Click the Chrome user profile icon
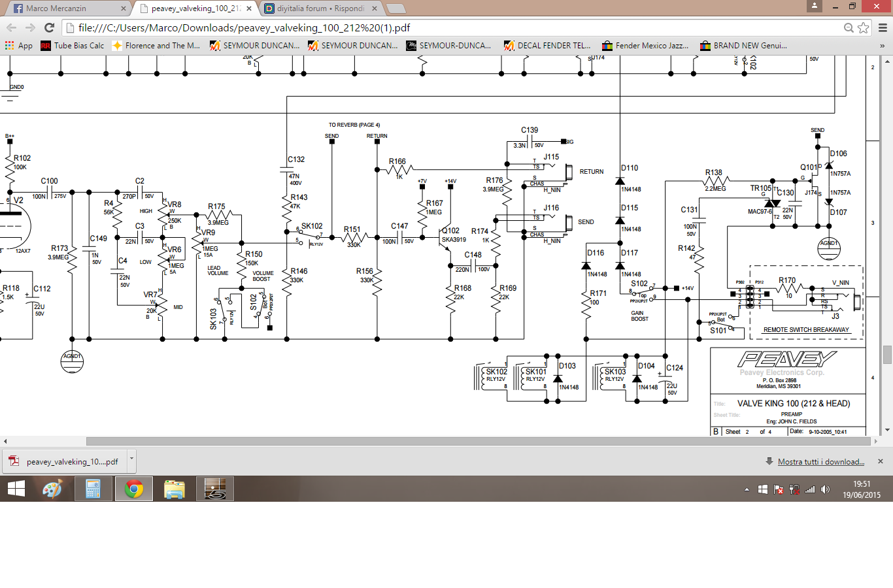The height and width of the screenshot is (588, 893). (x=814, y=6)
